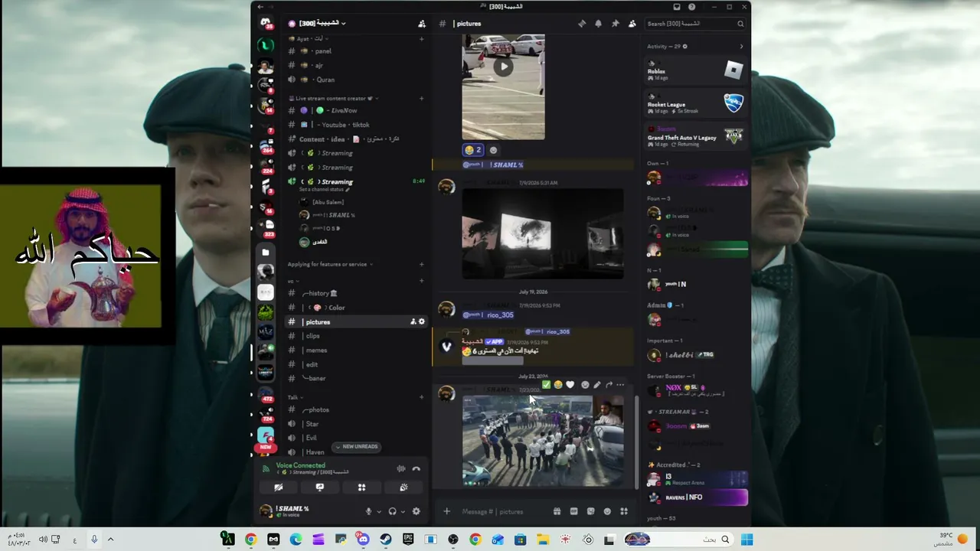
Task: Mute the microphone
Action: 368,511
